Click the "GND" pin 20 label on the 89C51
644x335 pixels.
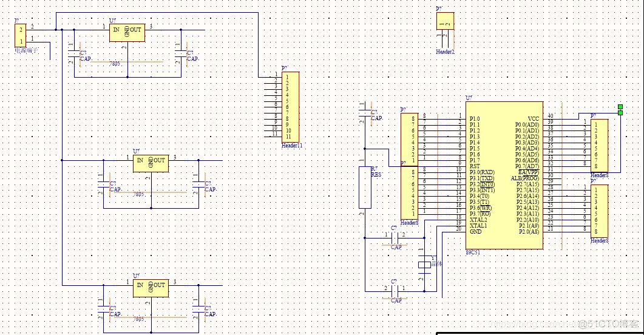476,232
